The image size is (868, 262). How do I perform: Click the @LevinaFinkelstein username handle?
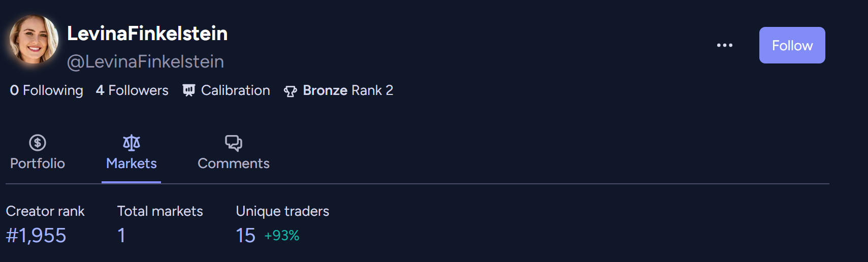[145, 61]
